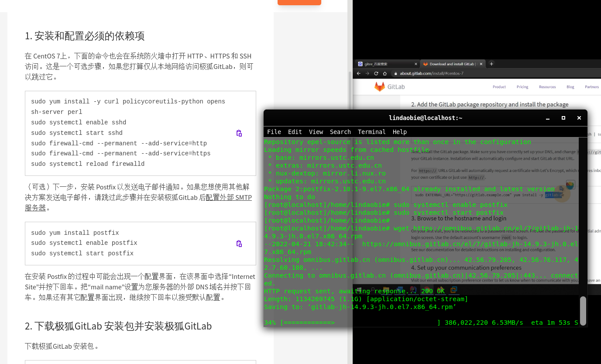Screen dimensions: 601x364
Task: Open Resources in the GitLab nav
Action: (547, 87)
